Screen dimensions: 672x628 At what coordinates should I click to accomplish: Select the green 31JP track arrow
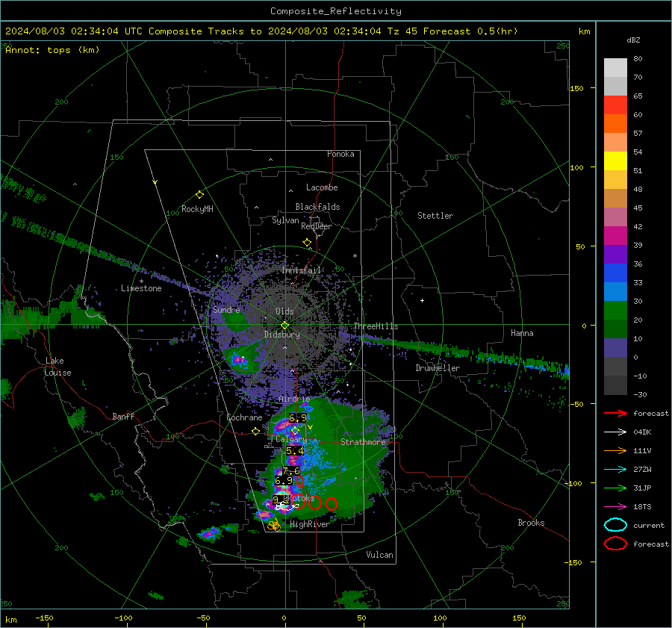(615, 488)
